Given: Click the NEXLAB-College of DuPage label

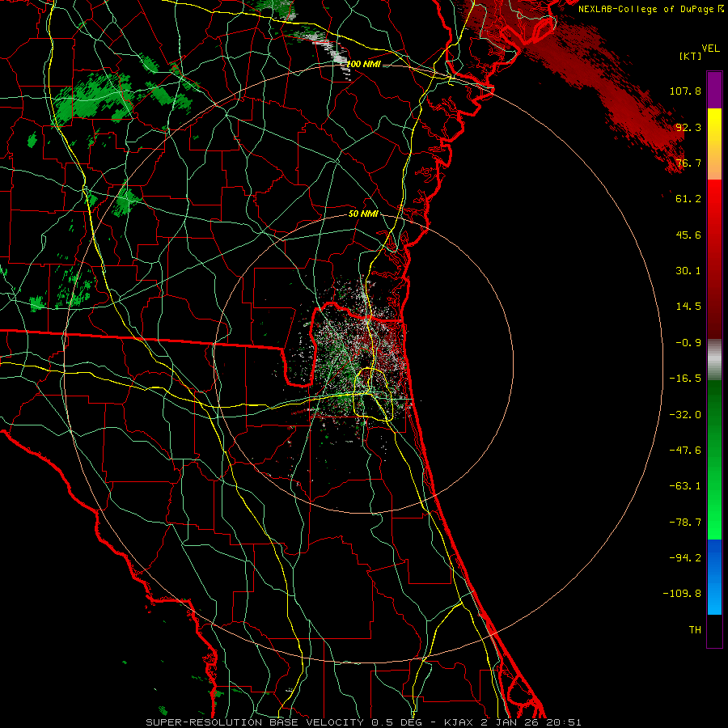Looking at the screenshot, I should 651,9.
